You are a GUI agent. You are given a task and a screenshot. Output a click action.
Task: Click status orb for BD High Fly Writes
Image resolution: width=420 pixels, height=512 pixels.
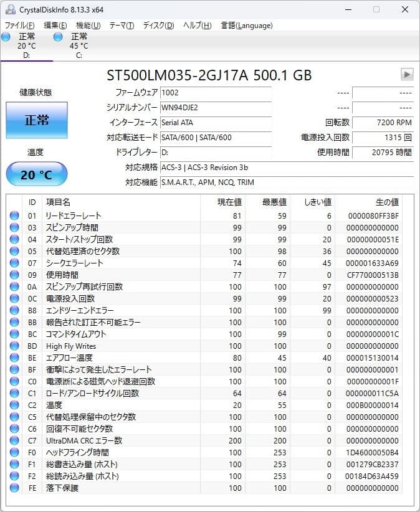point(14,346)
